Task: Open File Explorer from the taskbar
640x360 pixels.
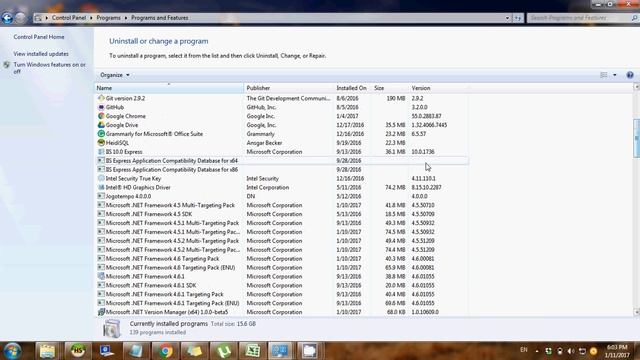Action: click(47, 351)
